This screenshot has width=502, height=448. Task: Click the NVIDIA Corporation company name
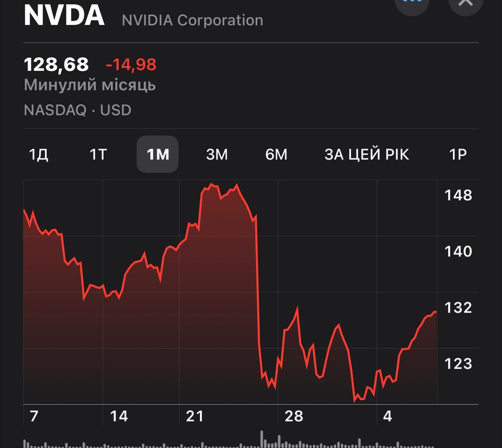192,20
